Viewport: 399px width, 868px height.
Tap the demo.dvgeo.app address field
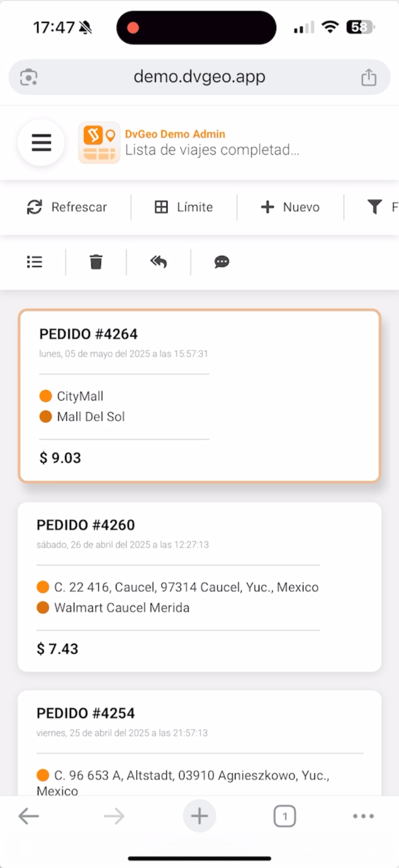click(199, 77)
